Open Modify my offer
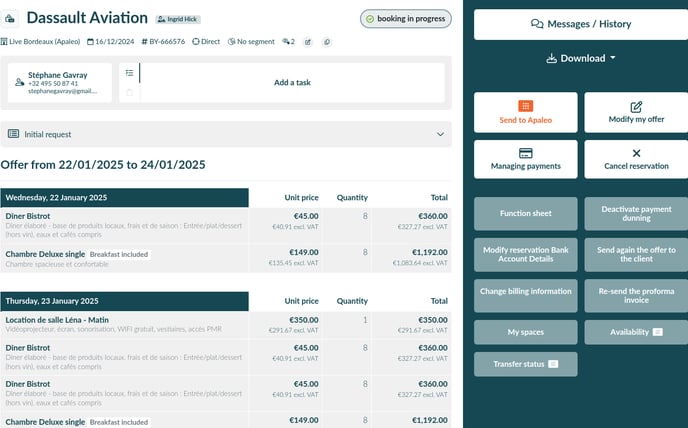This screenshot has height=428, width=688. [635, 112]
